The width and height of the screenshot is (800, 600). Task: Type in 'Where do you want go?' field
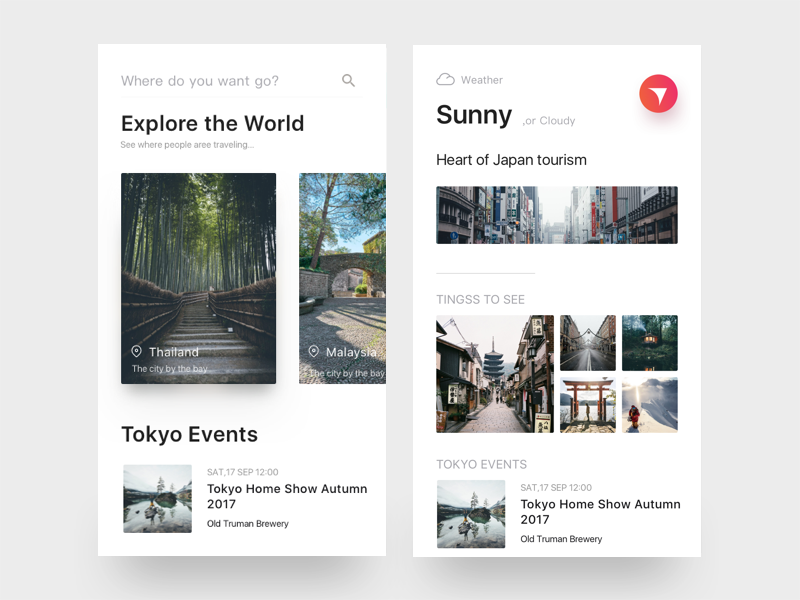point(225,81)
